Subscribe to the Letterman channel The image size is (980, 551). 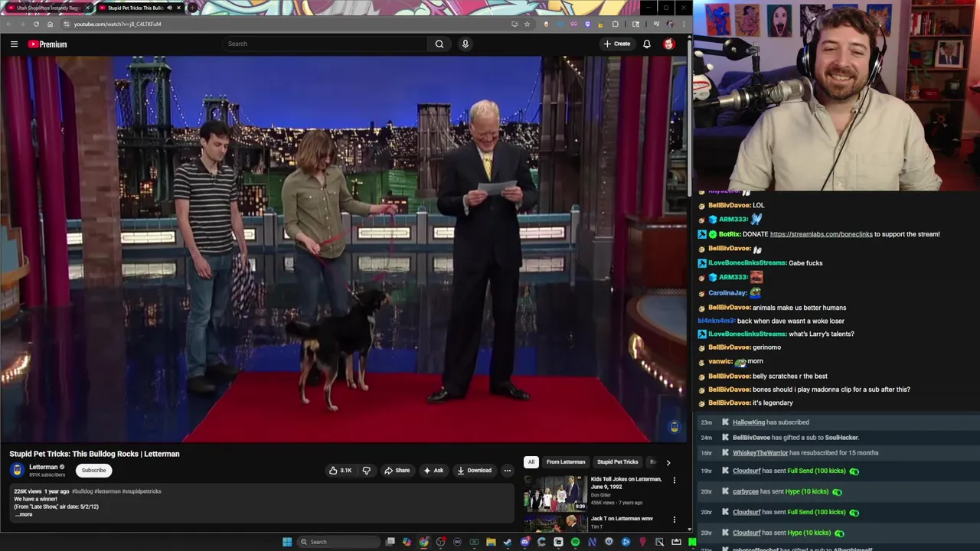tap(94, 470)
